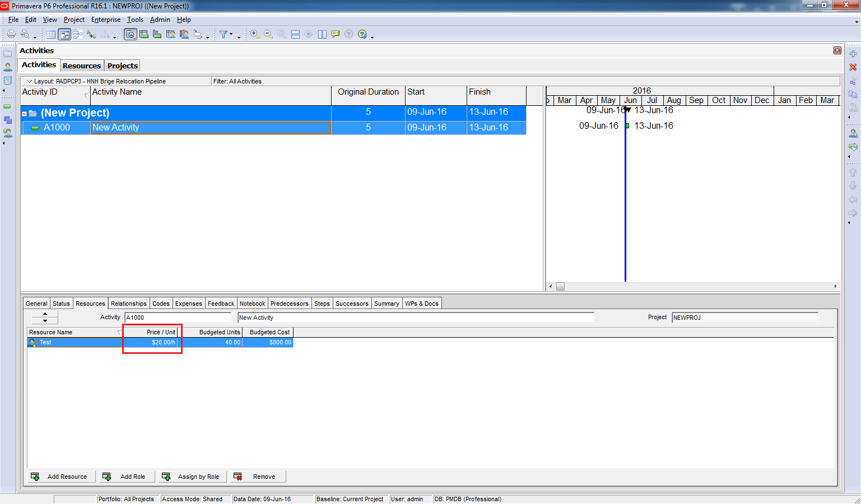Switch to the Relationships details tab

click(128, 304)
